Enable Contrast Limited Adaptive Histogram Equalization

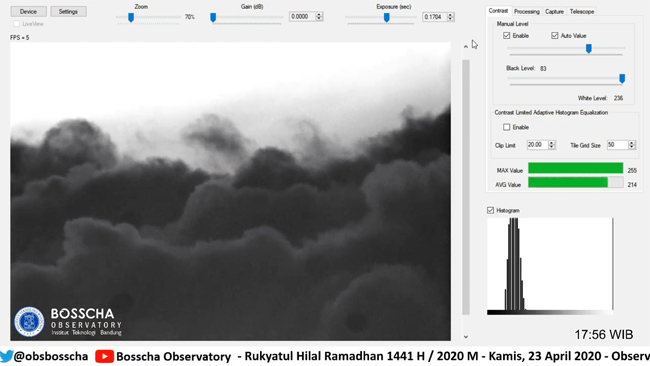[x=507, y=127]
